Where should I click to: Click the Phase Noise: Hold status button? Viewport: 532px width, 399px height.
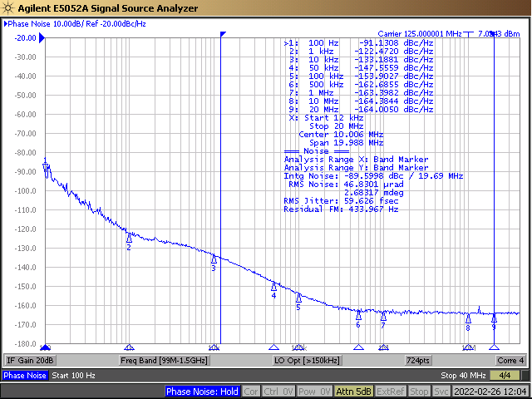(202, 392)
